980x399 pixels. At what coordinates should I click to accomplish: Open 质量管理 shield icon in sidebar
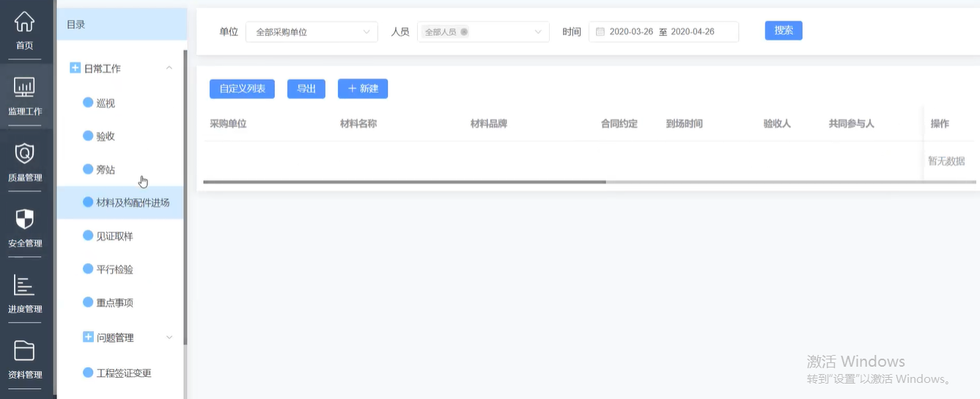point(24,153)
